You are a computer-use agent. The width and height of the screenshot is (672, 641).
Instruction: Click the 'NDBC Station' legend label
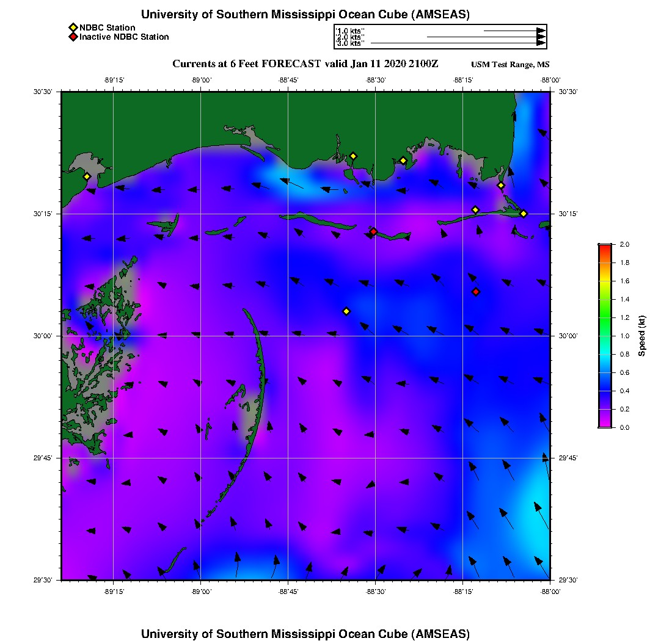(107, 28)
